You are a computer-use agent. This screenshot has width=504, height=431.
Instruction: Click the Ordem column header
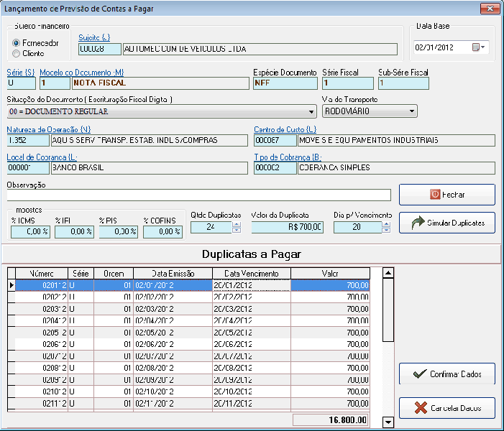point(114,274)
